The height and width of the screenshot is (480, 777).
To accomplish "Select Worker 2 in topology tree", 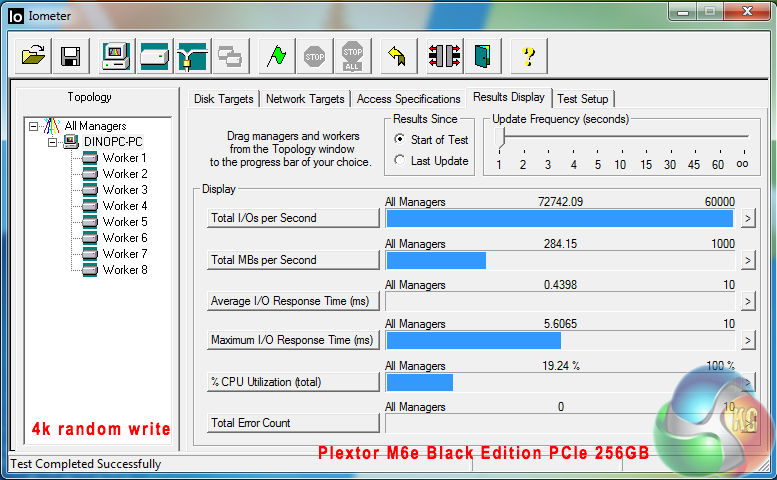I will tap(125, 174).
